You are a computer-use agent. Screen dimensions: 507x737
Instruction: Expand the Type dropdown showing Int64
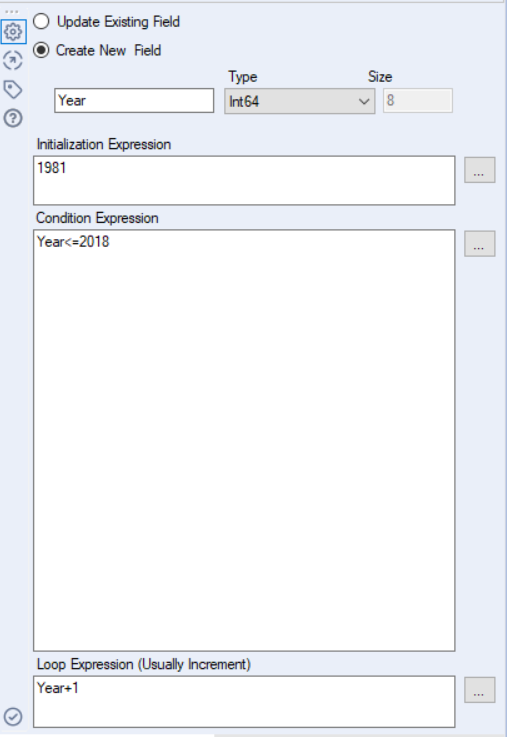pos(299,101)
